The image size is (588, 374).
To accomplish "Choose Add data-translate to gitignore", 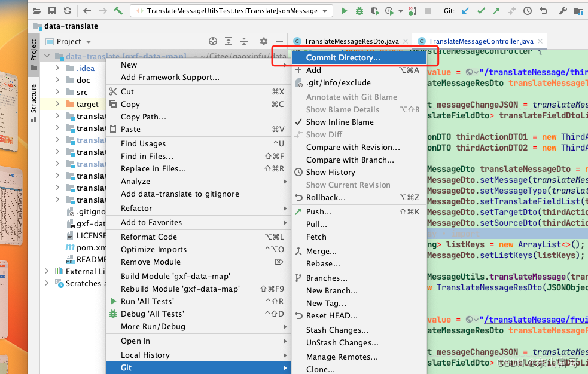I will 199,194.
